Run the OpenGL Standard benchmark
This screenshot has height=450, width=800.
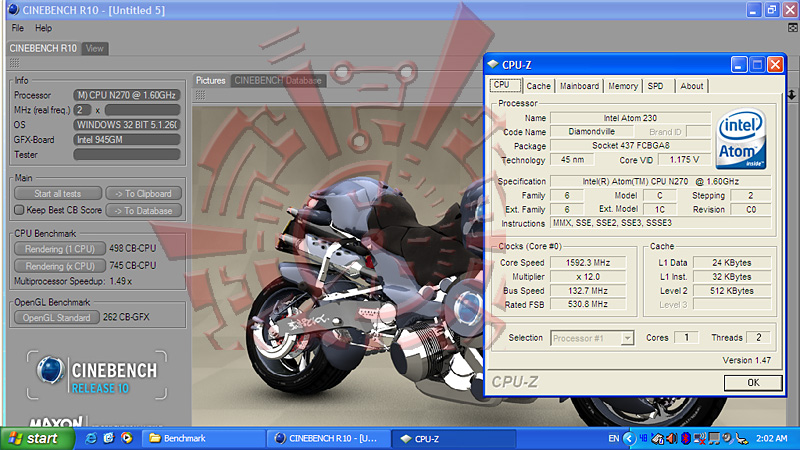[56, 317]
